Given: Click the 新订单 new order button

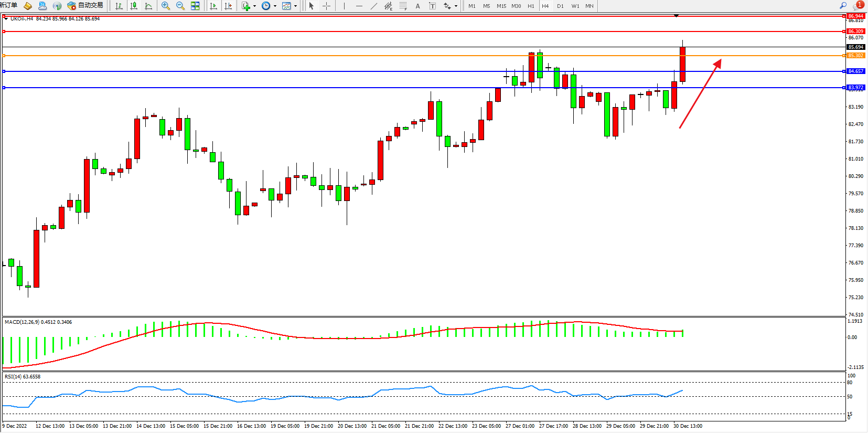Looking at the screenshot, I should pyautogui.click(x=9, y=5).
